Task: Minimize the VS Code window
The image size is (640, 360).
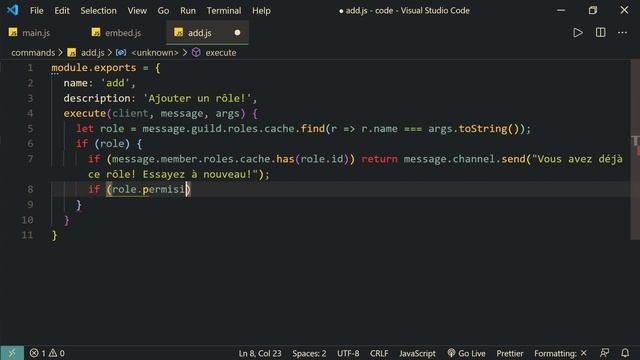Action: pos(561,10)
